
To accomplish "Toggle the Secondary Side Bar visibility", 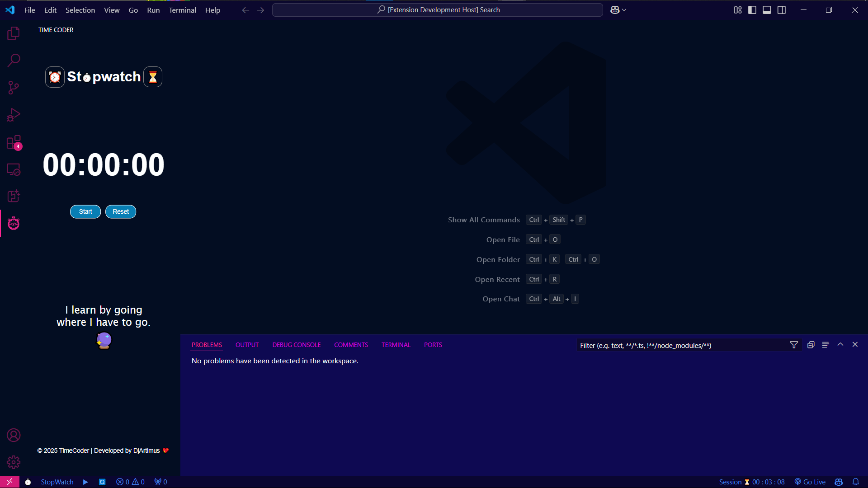I will [x=782, y=9].
